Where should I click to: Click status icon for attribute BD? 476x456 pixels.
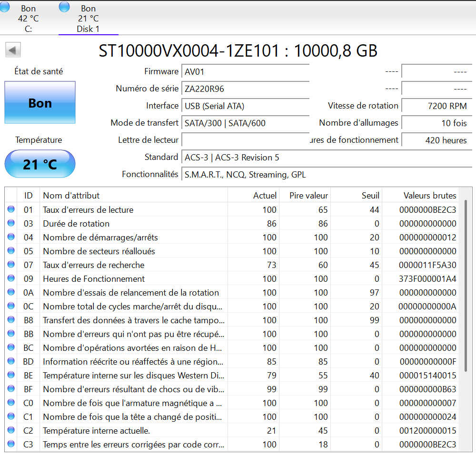point(11,361)
